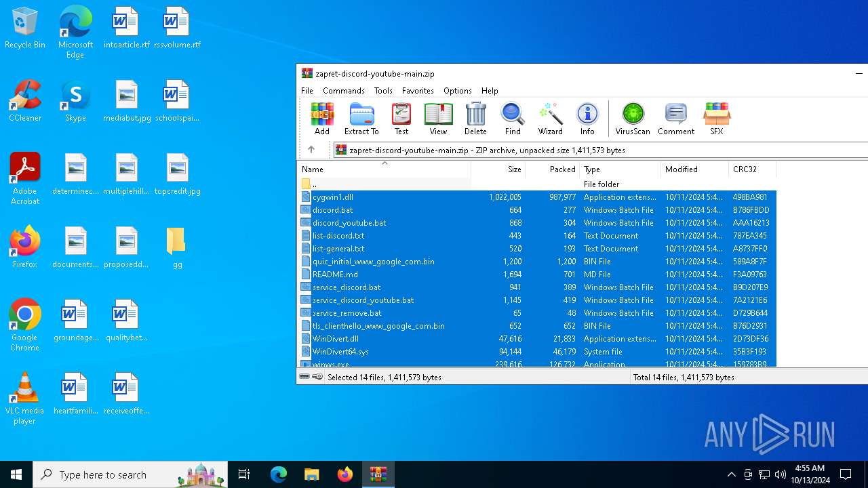Select discord_youtube.bat file row

tap(537, 222)
